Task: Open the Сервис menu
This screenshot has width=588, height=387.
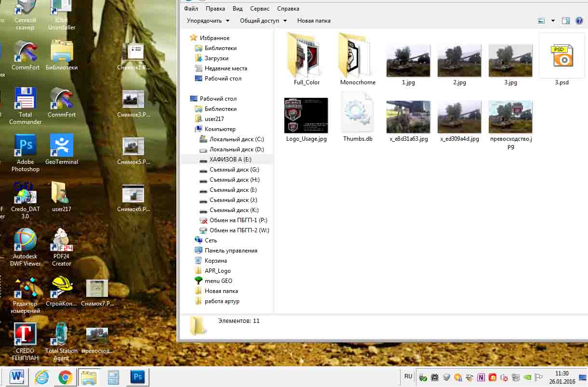Action: pyautogui.click(x=260, y=9)
